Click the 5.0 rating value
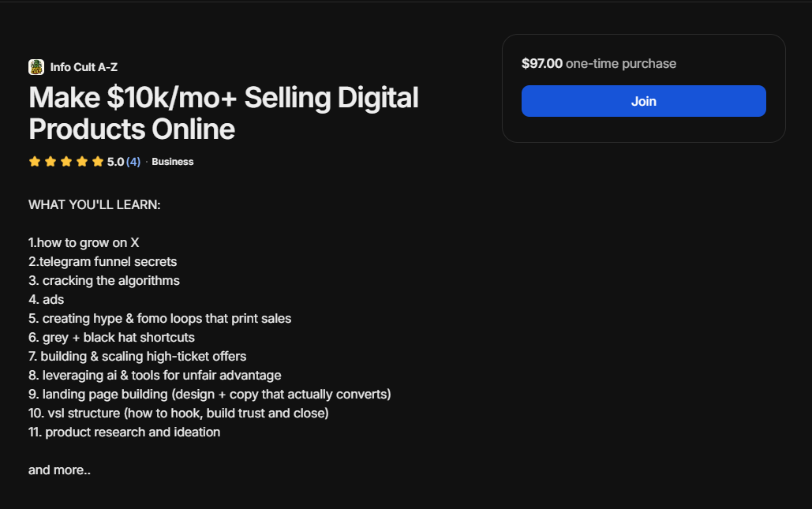Image resolution: width=812 pixels, height=509 pixels. click(x=116, y=161)
